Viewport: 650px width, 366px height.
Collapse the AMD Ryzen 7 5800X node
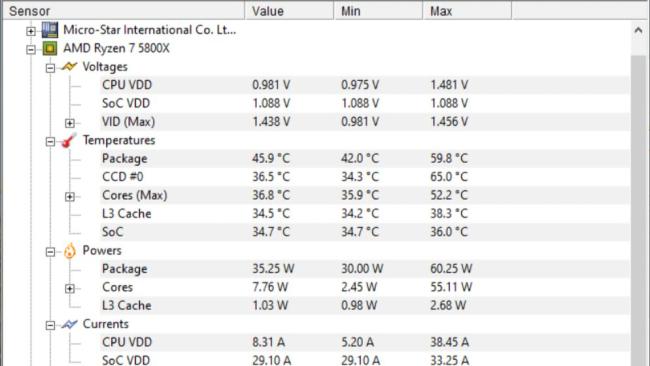click(31, 50)
